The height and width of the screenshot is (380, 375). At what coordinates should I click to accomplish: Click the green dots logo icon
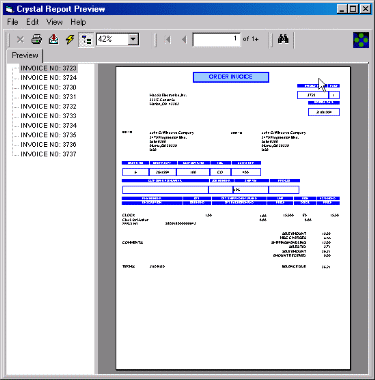[361, 40]
